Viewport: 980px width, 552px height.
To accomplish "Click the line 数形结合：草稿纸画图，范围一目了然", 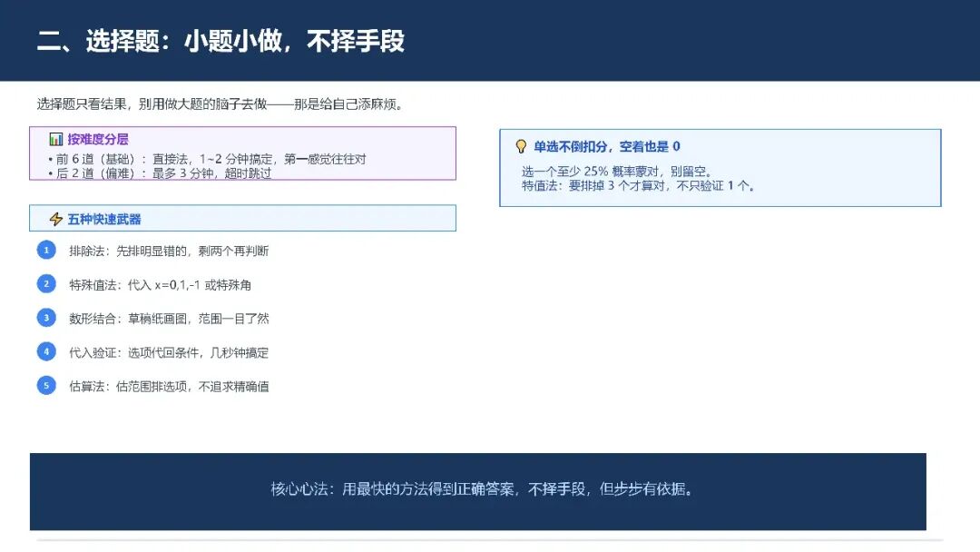I will 169,319.
